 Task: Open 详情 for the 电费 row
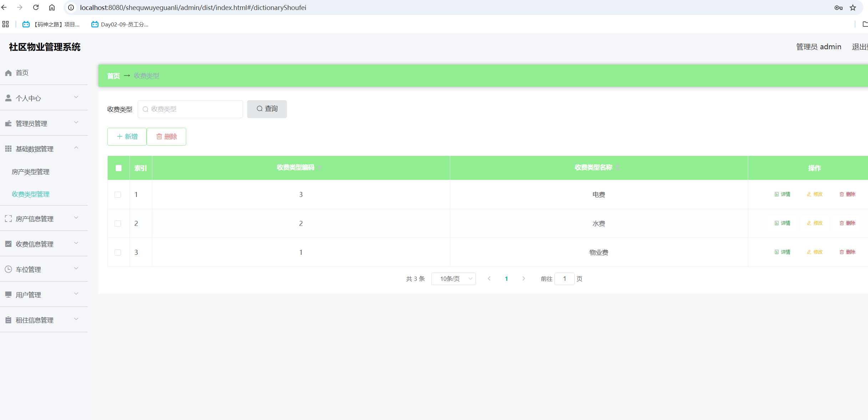click(x=782, y=194)
